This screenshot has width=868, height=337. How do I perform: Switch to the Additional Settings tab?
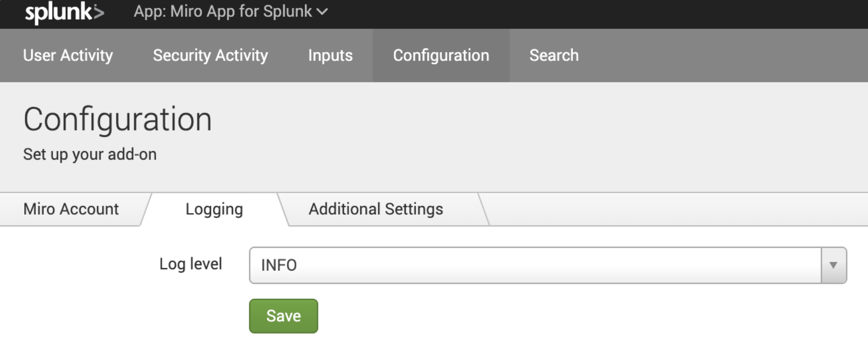[376, 209]
